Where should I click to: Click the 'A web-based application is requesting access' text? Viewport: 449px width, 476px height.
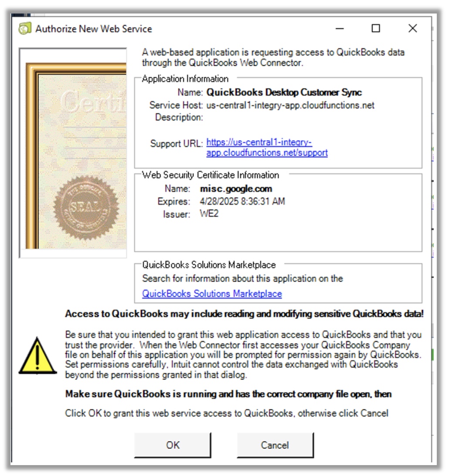273,58
